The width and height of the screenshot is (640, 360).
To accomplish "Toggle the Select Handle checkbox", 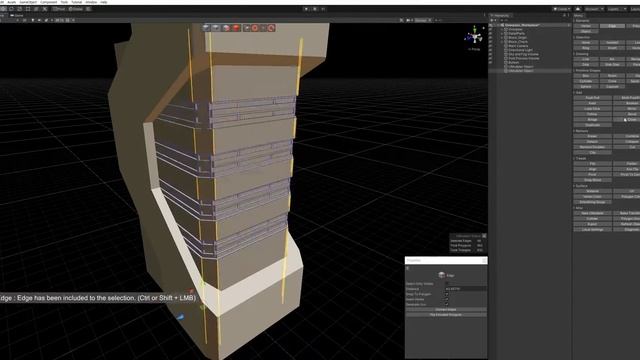I will point(447,299).
